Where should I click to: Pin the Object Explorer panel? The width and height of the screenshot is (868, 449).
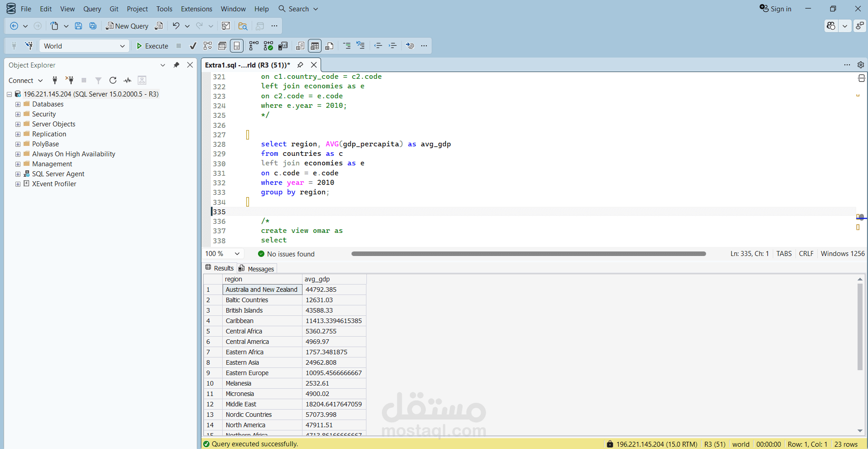(176, 65)
